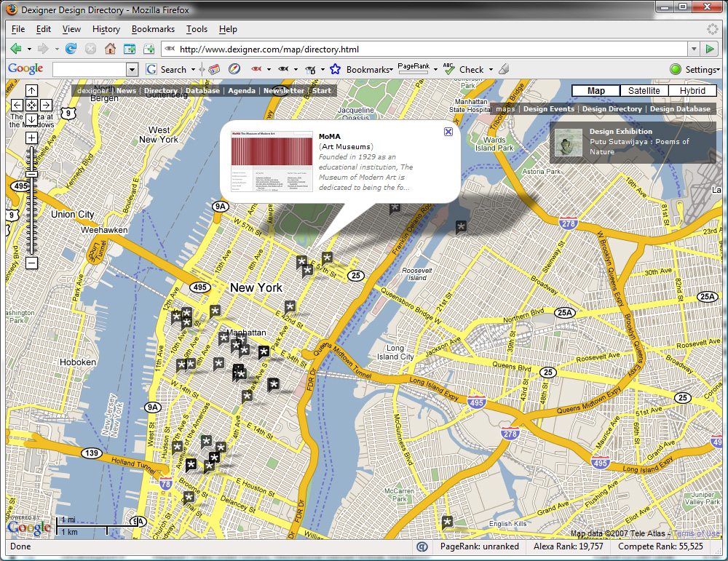Click the Forward arrow button

pos(43,49)
